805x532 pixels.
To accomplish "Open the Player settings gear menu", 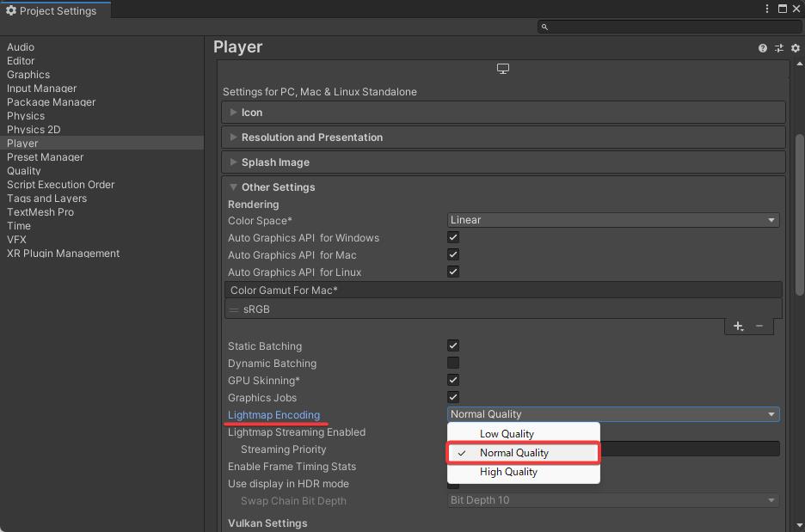I will [795, 48].
